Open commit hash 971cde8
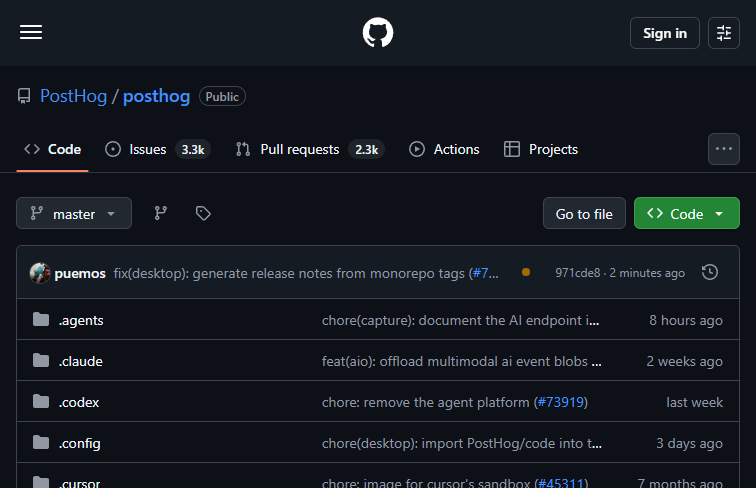 click(x=577, y=273)
